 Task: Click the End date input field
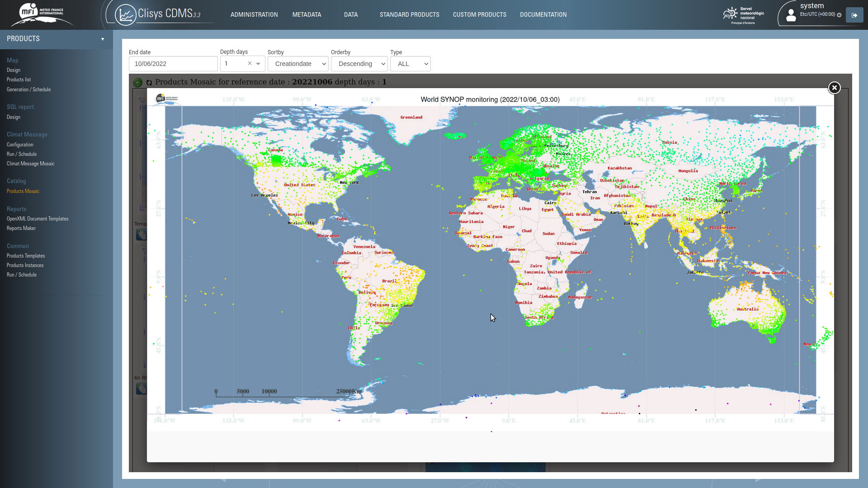pyautogui.click(x=173, y=64)
